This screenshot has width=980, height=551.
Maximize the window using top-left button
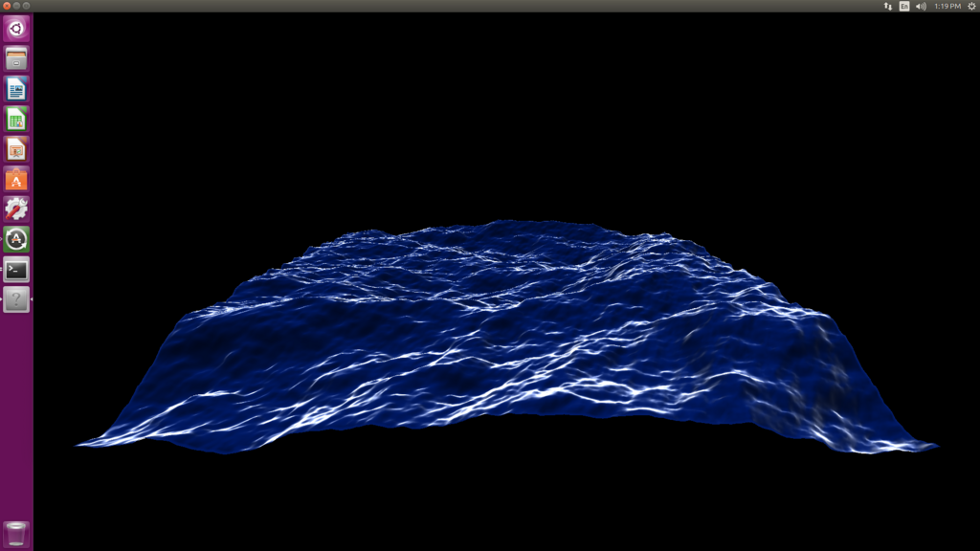coord(26,6)
